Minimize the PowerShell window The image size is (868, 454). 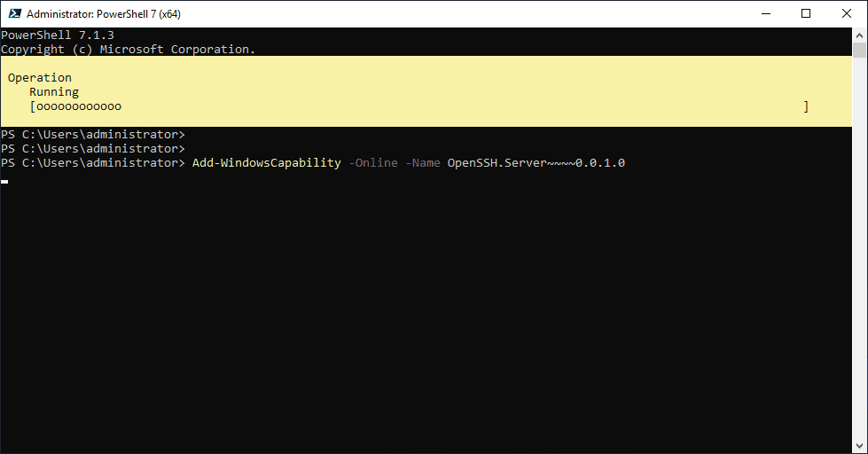[x=764, y=13]
